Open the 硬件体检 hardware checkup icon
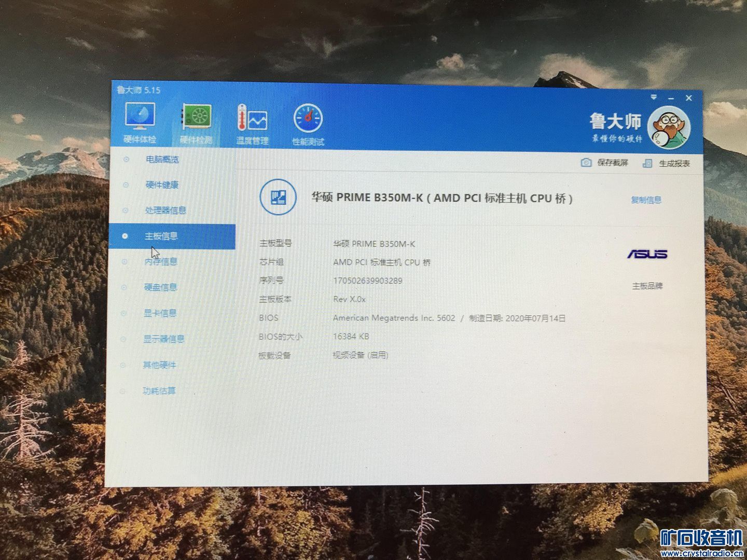The image size is (747, 560). click(140, 117)
